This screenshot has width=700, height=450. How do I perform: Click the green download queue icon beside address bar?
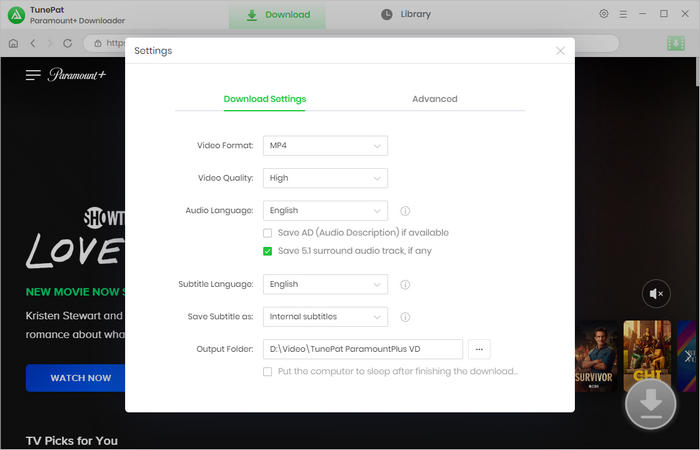(675, 43)
